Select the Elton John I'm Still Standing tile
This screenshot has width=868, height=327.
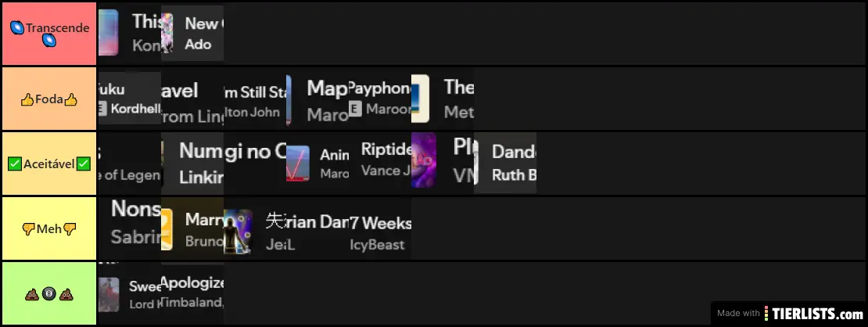point(255,99)
